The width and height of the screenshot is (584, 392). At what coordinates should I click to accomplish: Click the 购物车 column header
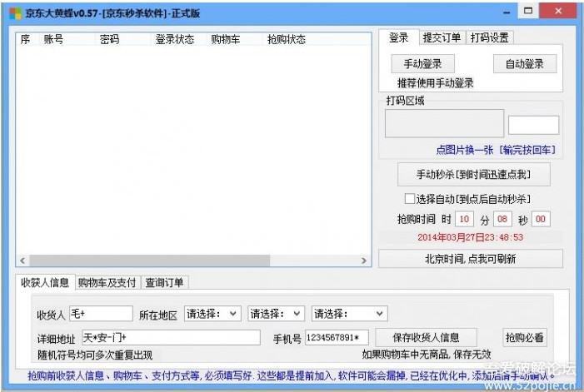[x=235, y=39]
